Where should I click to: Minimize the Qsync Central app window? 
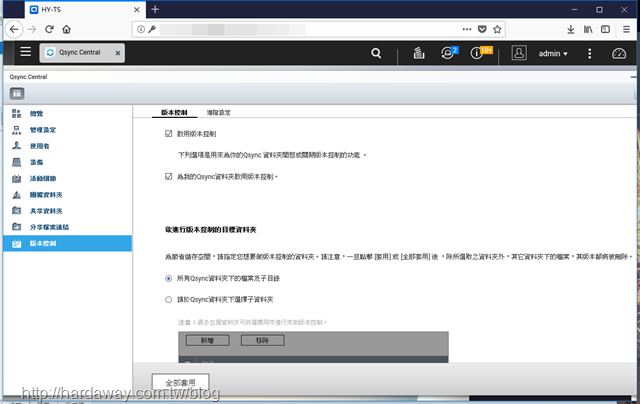tap(633, 77)
